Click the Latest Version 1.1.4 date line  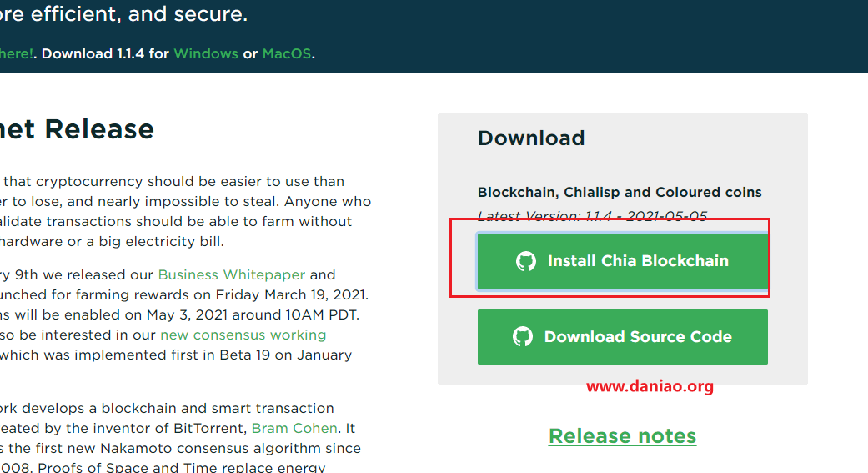pos(592,215)
